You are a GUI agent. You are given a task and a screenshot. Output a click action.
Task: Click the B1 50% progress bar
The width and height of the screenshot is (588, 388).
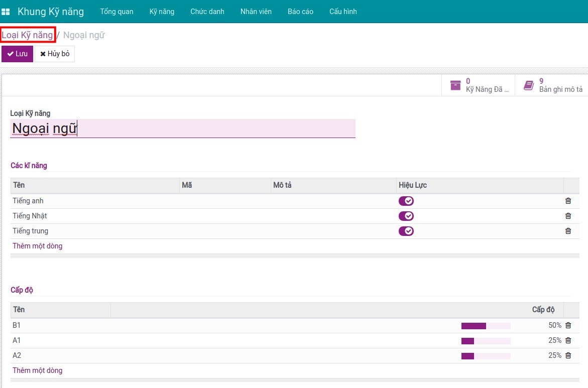[486, 326]
